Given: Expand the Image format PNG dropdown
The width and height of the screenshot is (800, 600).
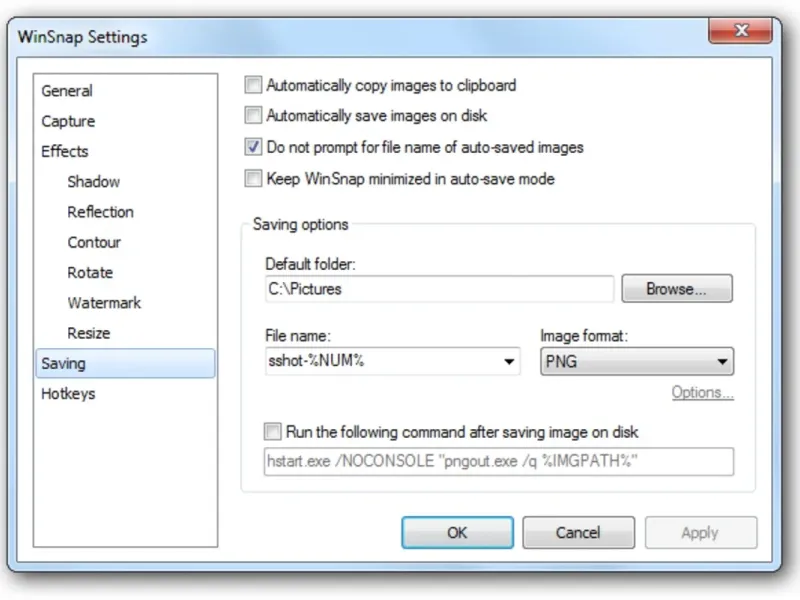Looking at the screenshot, I should tap(722, 362).
